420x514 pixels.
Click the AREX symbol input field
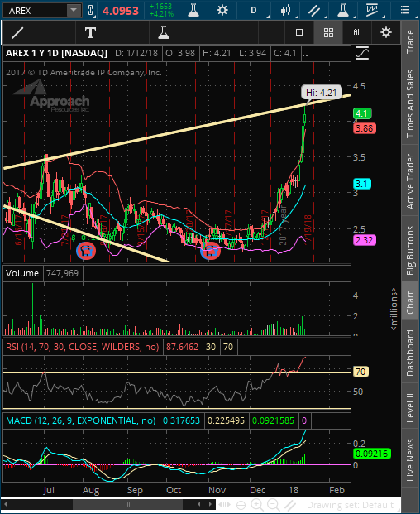coord(36,11)
